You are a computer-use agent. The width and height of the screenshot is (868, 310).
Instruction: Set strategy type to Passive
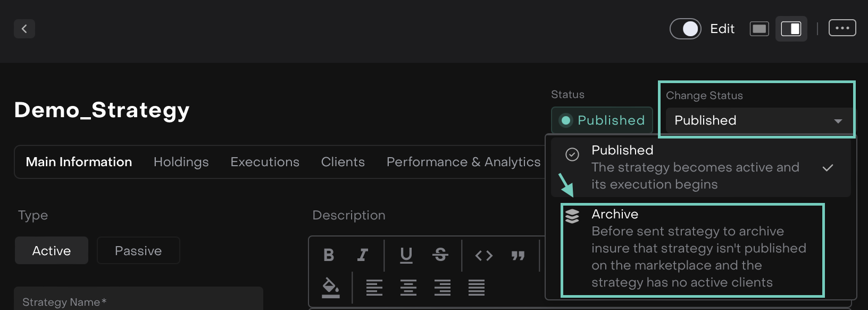138,250
